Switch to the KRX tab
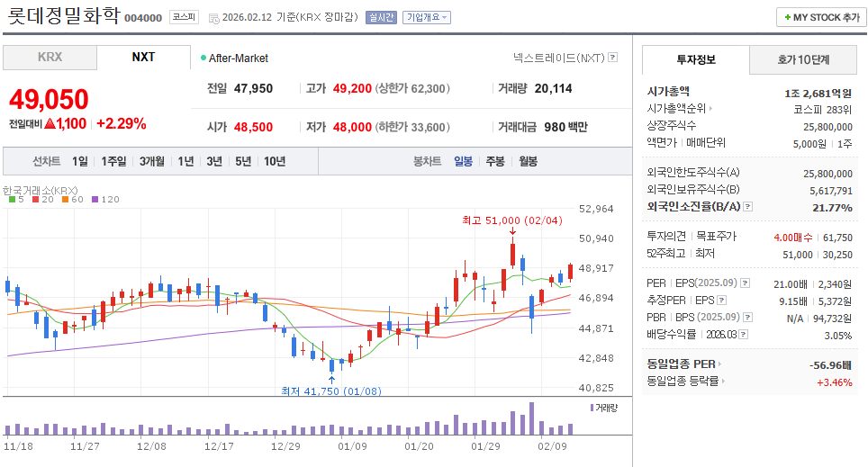The width and height of the screenshot is (868, 467). point(50,58)
